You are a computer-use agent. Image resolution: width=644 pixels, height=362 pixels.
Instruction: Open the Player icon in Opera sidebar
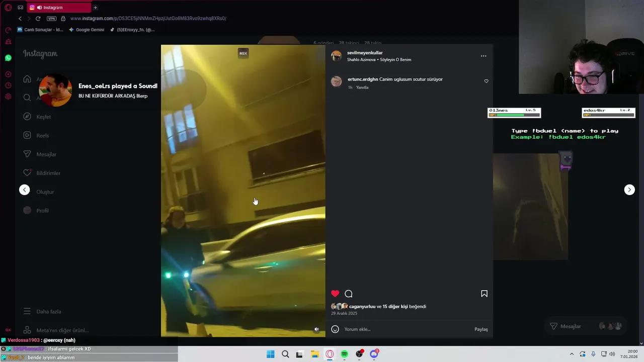click(8, 74)
